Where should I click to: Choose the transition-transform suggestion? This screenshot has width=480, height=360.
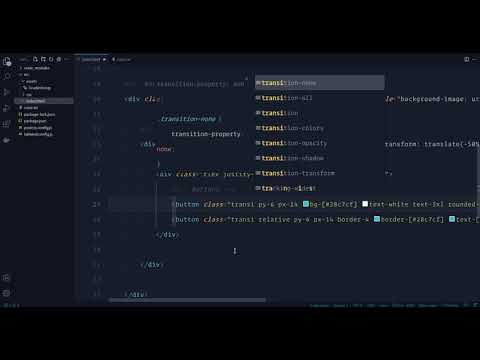pos(320,173)
